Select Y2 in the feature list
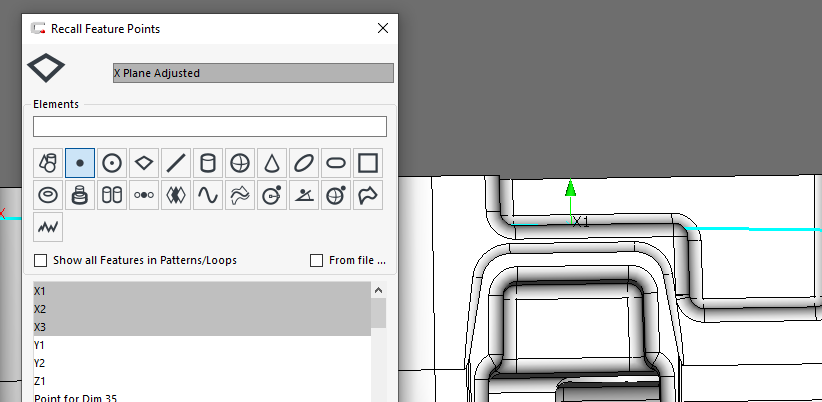 (x=202, y=363)
